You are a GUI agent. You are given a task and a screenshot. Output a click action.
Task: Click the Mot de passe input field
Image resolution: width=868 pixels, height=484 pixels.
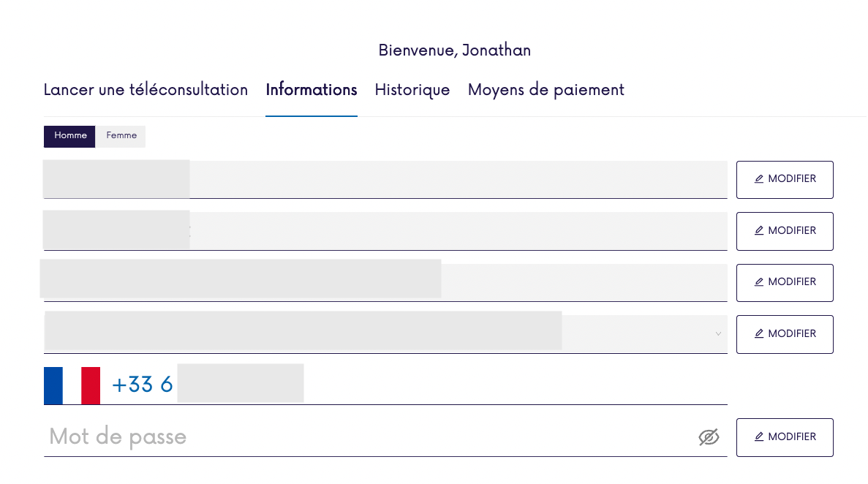[366, 437]
